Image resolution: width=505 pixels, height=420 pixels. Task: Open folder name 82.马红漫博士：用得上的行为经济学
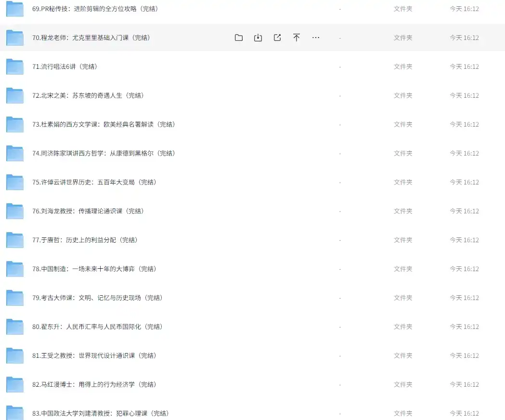pos(94,384)
